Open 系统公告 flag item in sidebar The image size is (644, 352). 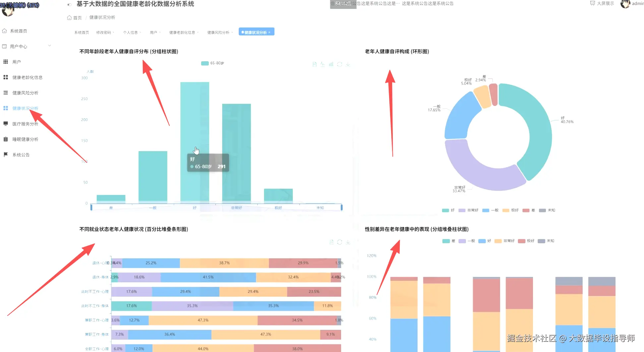pos(21,155)
